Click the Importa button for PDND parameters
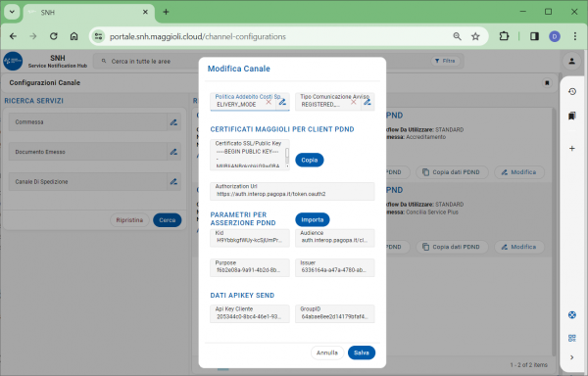 [313, 220]
